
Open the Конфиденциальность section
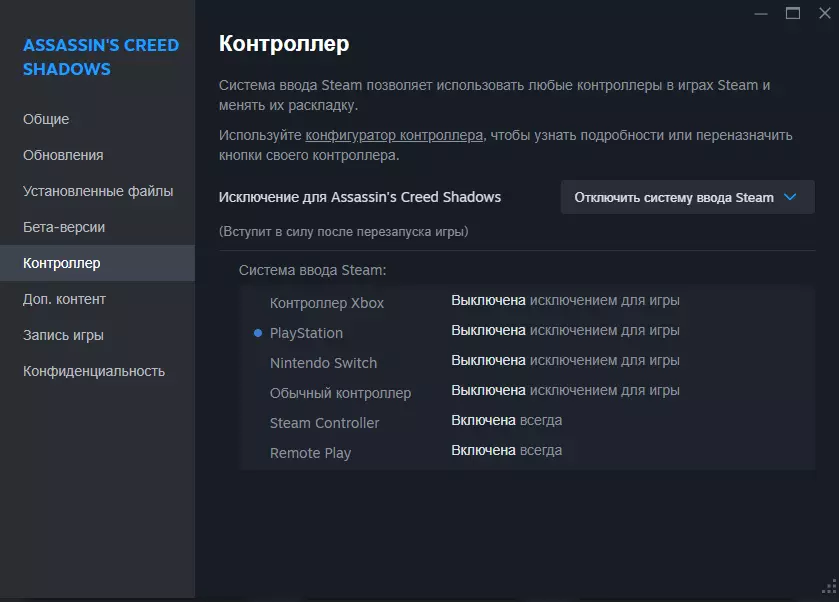click(94, 371)
